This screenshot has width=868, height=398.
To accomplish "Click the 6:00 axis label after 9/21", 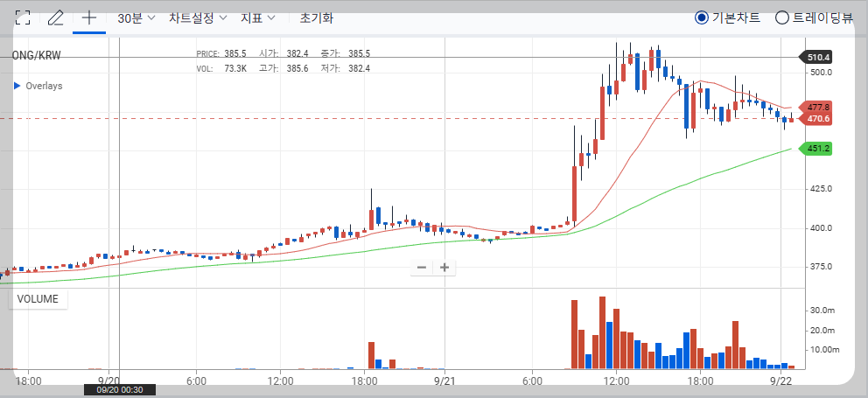I will point(532,381).
